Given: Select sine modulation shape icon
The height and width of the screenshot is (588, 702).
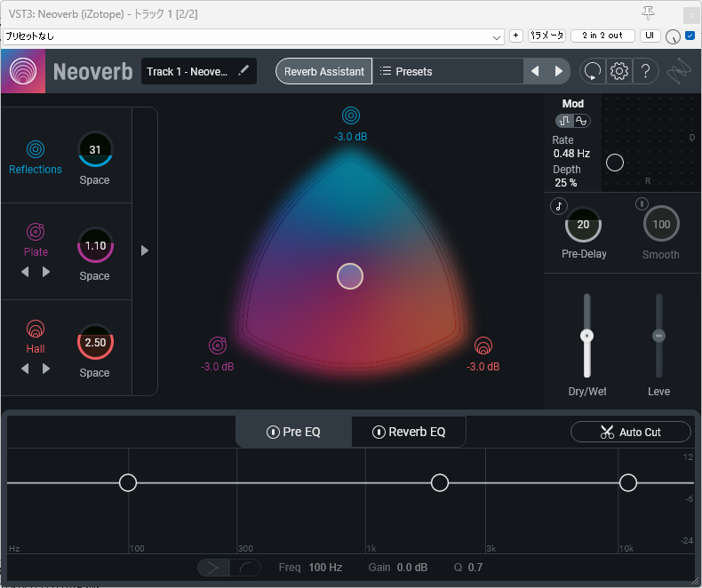Looking at the screenshot, I should 581,121.
